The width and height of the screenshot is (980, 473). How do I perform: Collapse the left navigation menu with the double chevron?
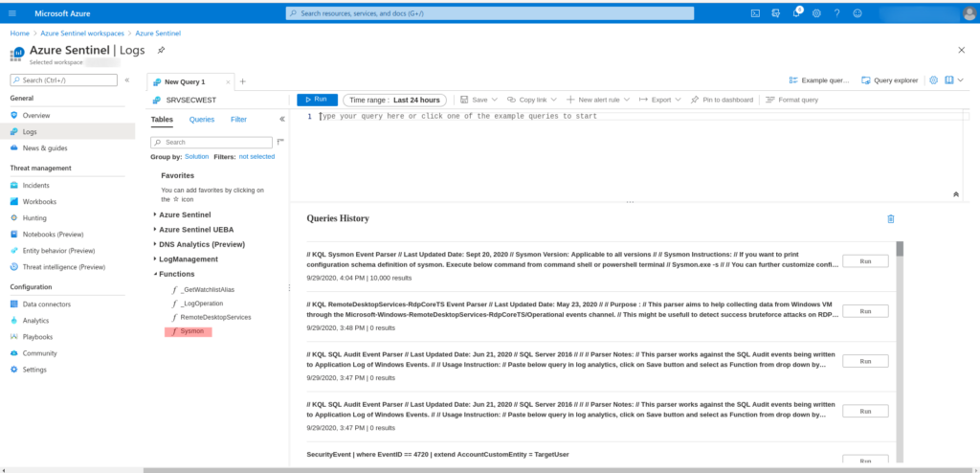point(127,80)
